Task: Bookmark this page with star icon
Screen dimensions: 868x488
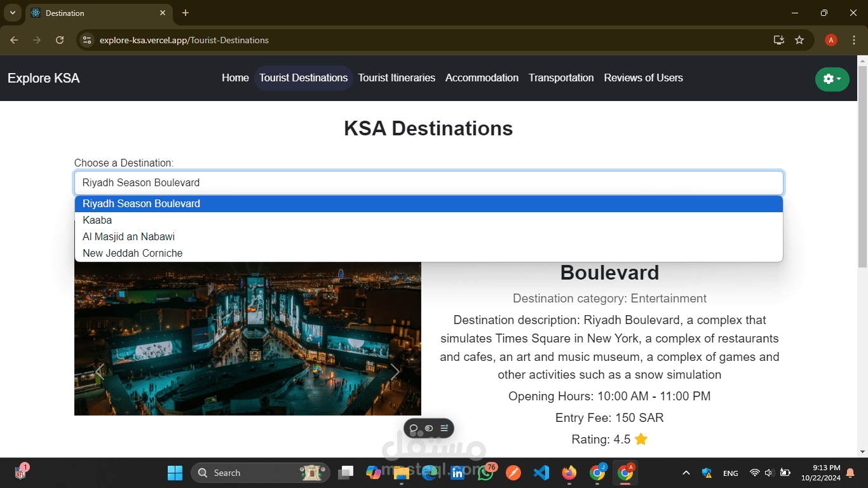Action: click(x=799, y=40)
